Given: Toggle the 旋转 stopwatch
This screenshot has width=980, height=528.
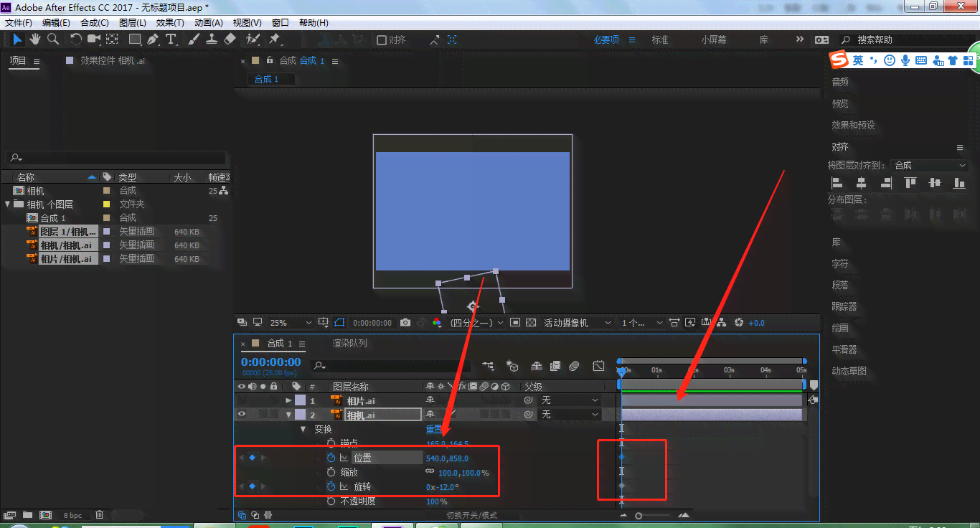Looking at the screenshot, I should click(331, 486).
